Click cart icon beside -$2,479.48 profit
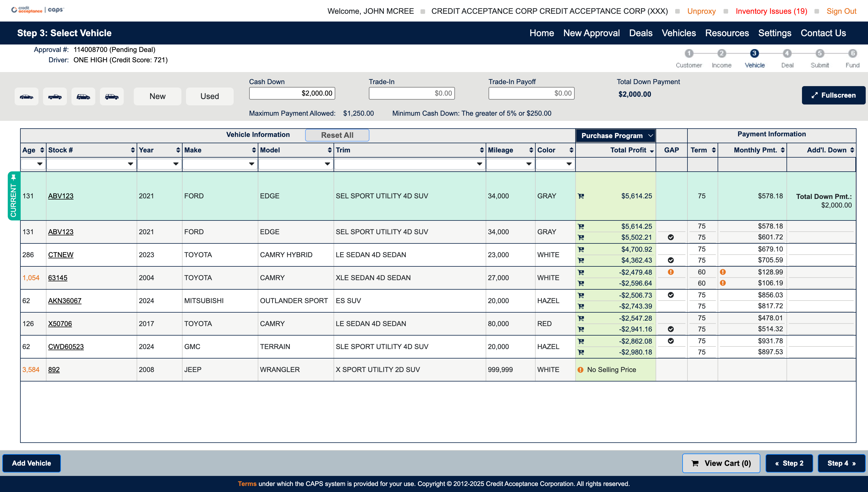This screenshot has width=868, height=492. [x=581, y=272]
